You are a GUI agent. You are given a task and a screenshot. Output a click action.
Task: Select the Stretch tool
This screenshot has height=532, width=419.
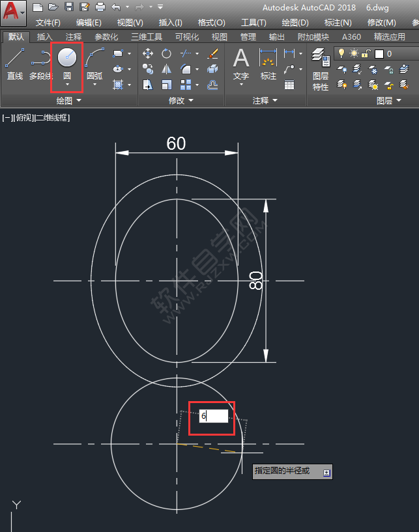point(148,85)
